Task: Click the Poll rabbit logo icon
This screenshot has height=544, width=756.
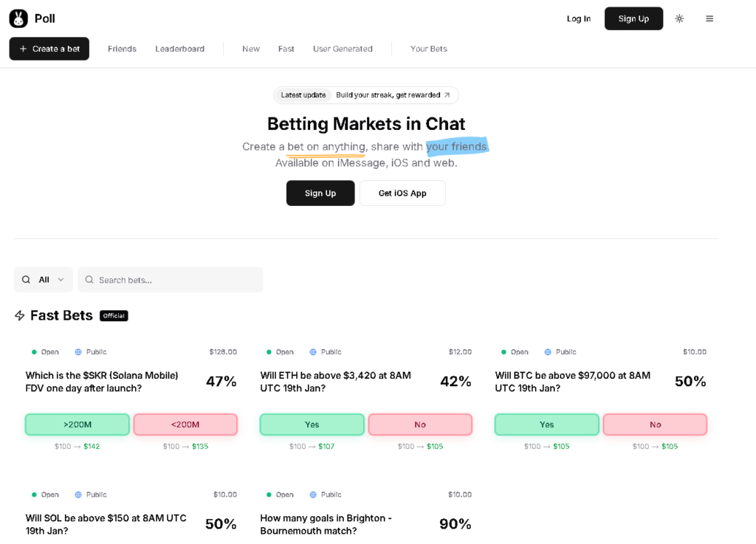Action: click(x=18, y=18)
